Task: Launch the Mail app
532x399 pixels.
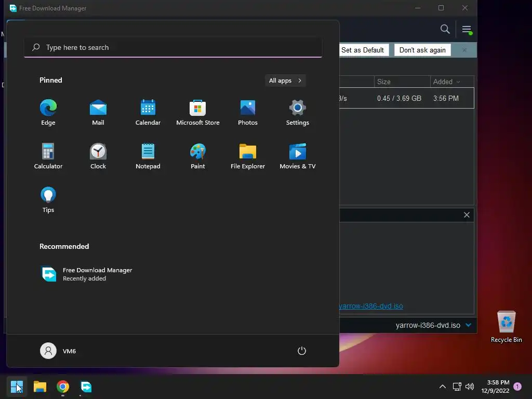Action: pos(98,113)
